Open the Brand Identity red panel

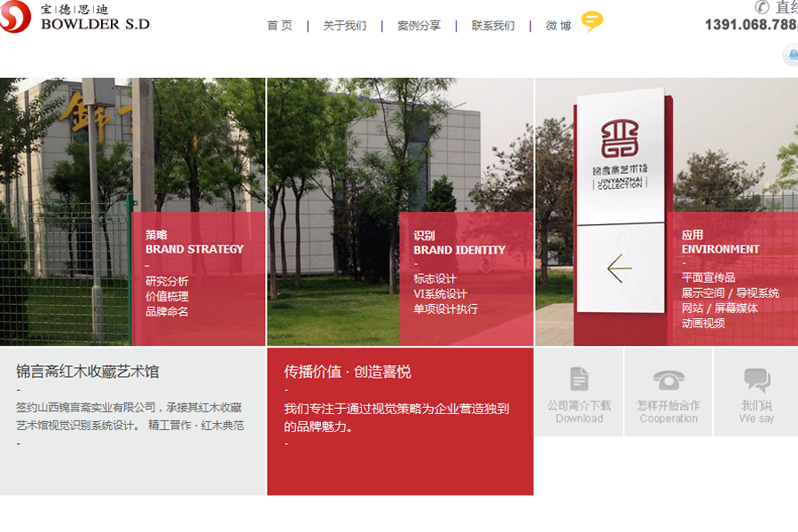[x=465, y=278]
